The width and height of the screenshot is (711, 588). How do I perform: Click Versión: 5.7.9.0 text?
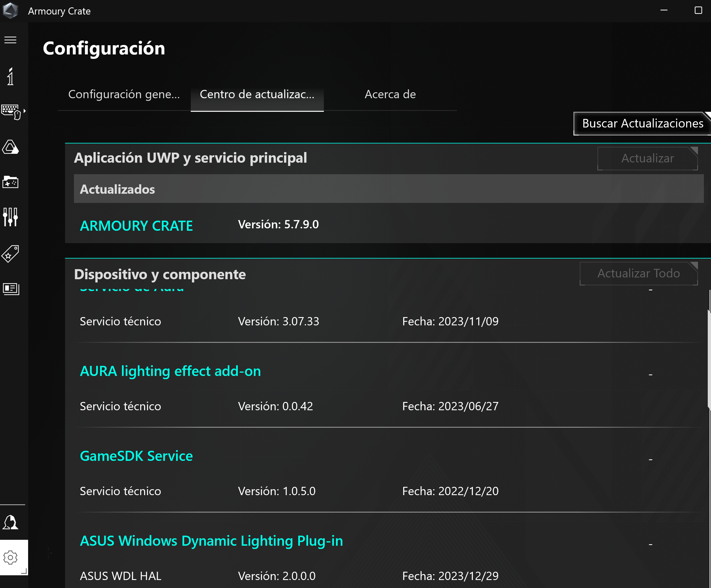pyautogui.click(x=278, y=224)
